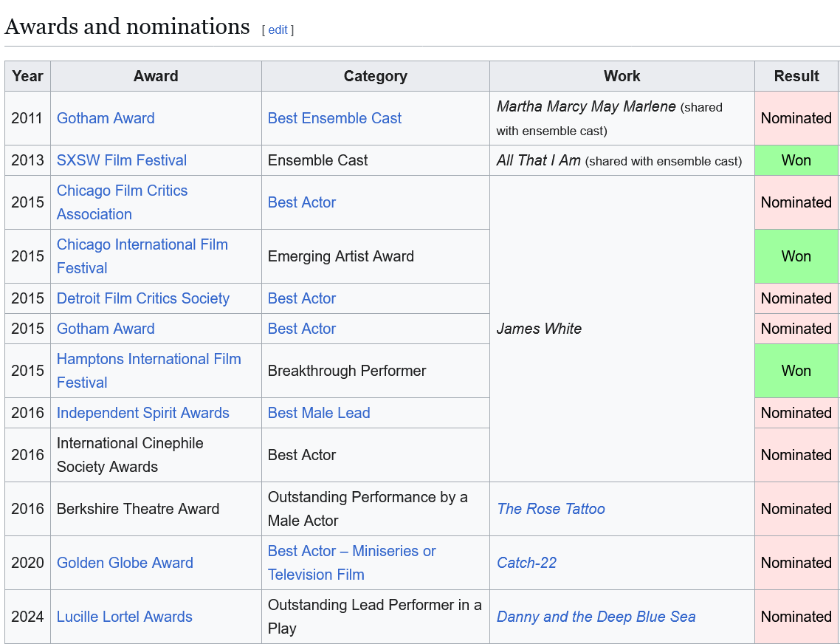This screenshot has width=840, height=644.
Task: Open Danny and the Deep Blue Sea link
Action: point(596,617)
